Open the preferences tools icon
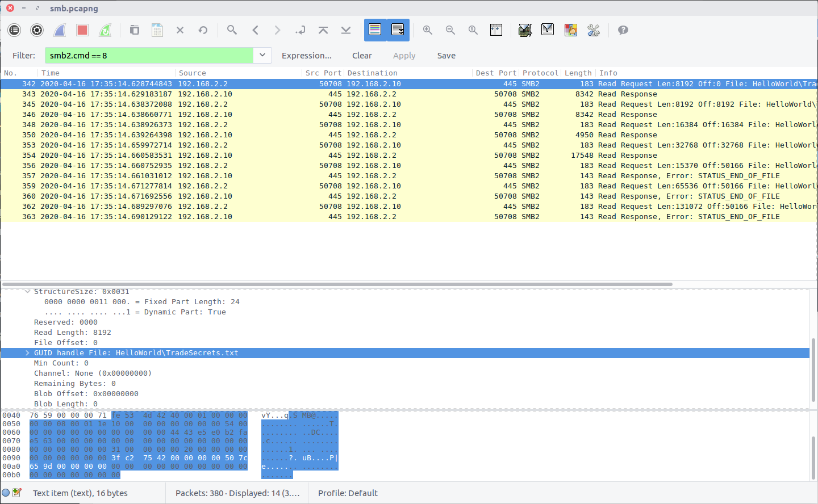 coord(594,30)
